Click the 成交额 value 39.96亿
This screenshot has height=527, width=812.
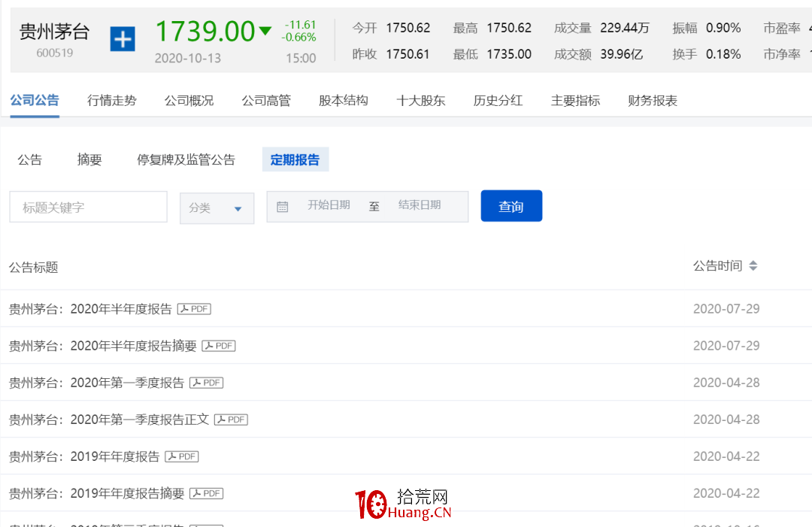[622, 54]
